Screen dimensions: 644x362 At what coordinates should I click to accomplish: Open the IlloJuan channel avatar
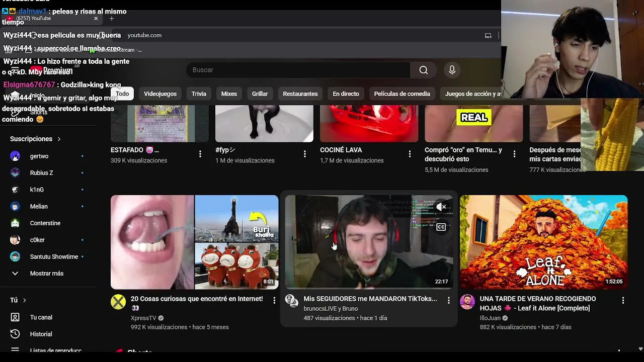click(467, 302)
